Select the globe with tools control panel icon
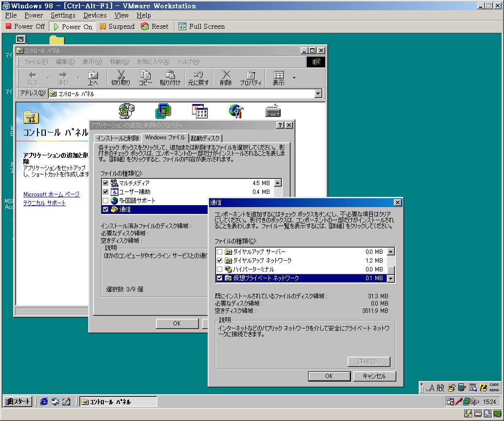Viewport: 504px width, 421px height. pyautogui.click(x=236, y=111)
